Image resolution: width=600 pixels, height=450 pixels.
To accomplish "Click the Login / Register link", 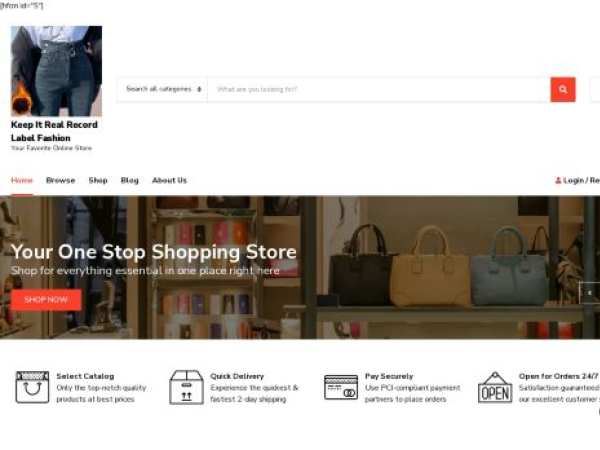I will pos(581,180).
